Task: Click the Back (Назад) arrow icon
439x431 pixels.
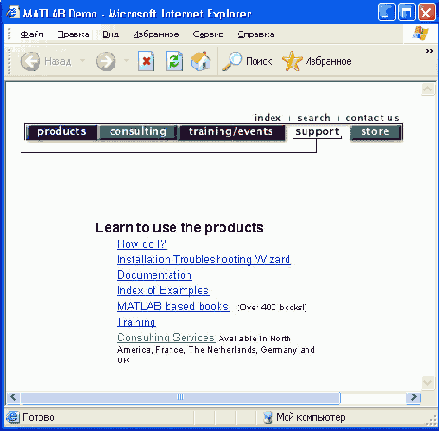Action: click(30, 61)
